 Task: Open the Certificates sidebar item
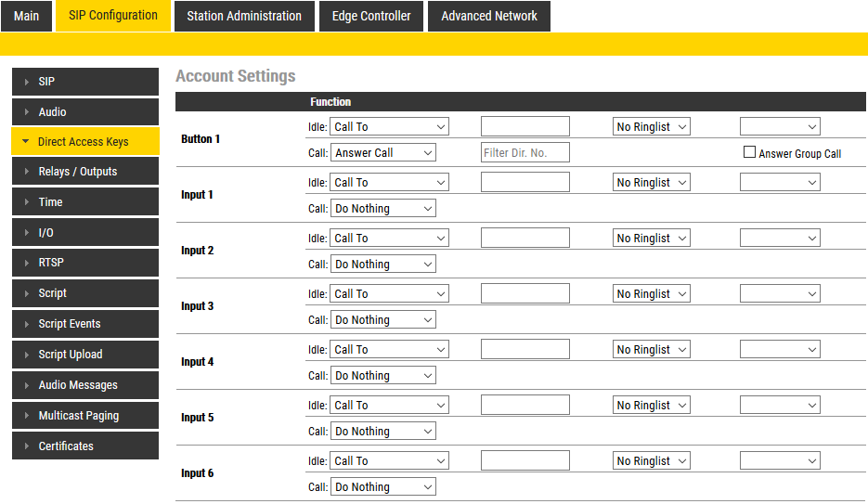66,446
